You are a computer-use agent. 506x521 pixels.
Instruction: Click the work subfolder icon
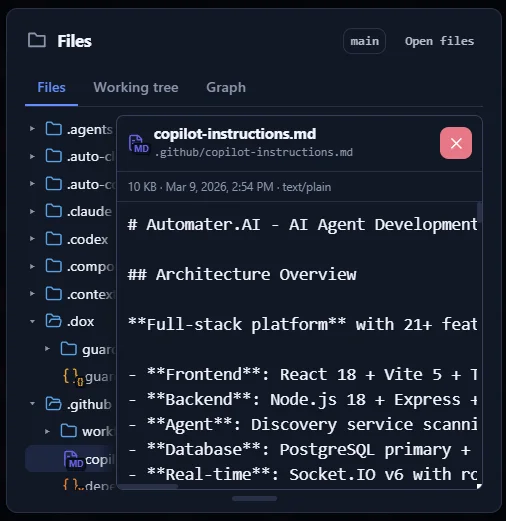(69, 431)
